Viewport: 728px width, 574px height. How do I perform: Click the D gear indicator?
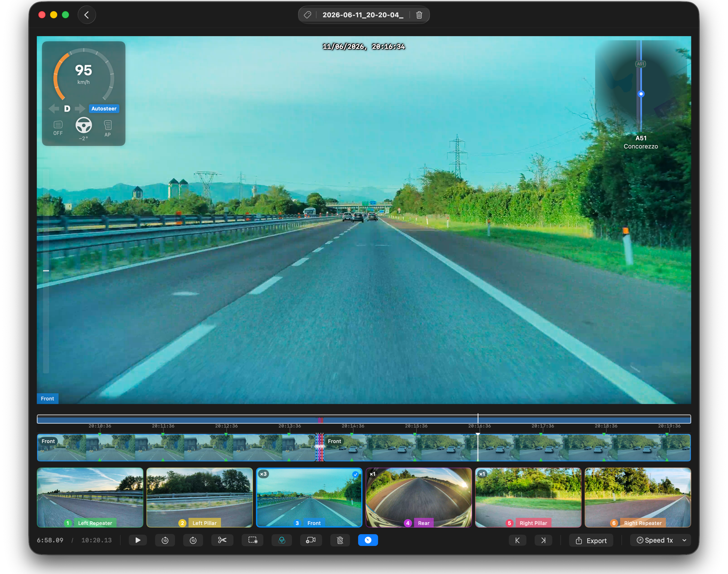coord(67,109)
